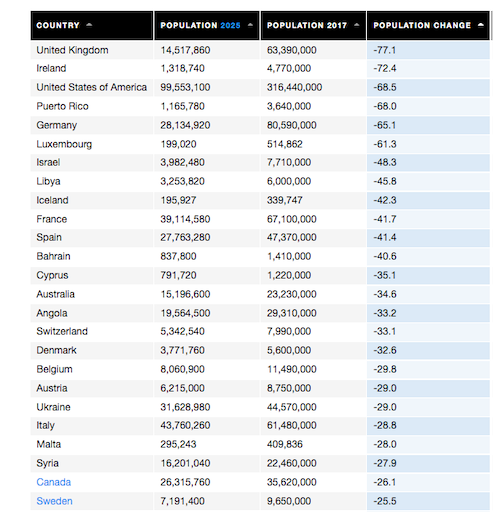This screenshot has height=512, width=493.
Task: Click the Australia country cell
Action: (92, 294)
